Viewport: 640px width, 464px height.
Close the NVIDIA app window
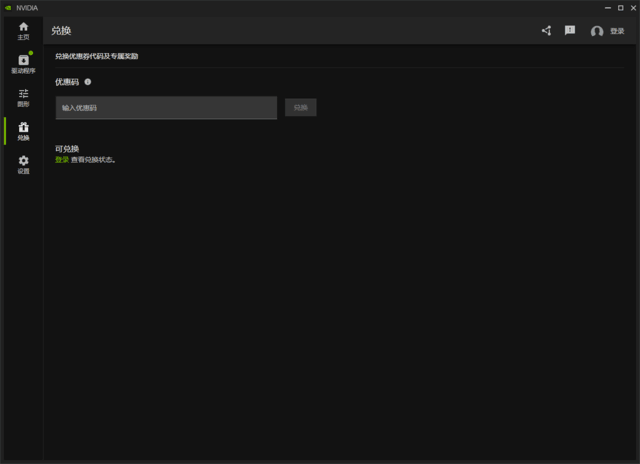[633, 8]
